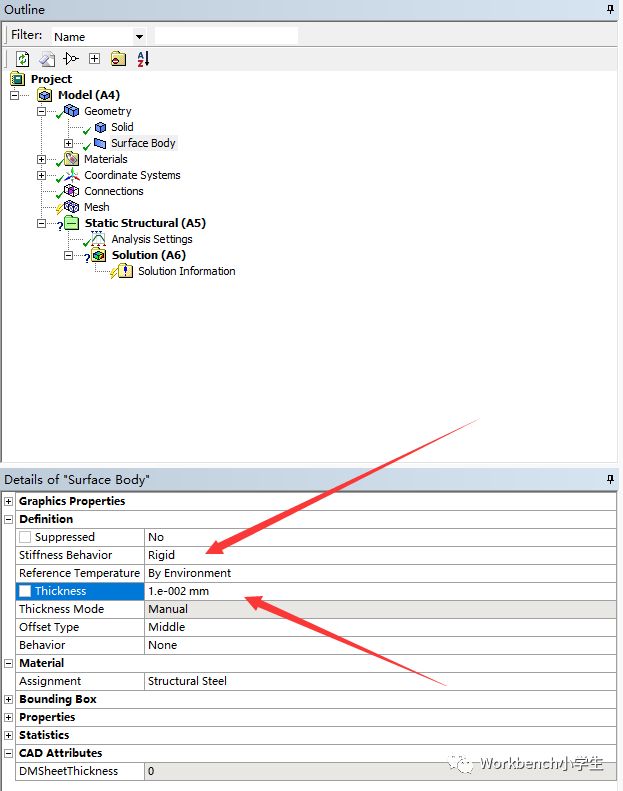Select Solution Information in the tree

186,271
